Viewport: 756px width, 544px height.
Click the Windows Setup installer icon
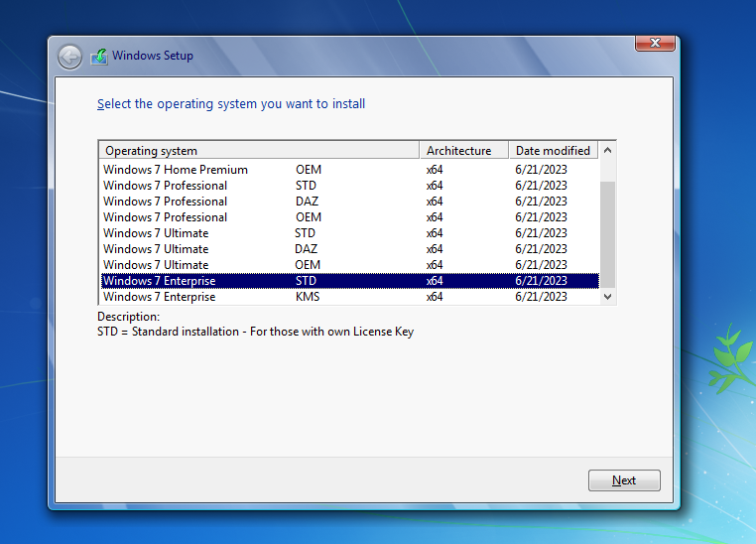99,57
